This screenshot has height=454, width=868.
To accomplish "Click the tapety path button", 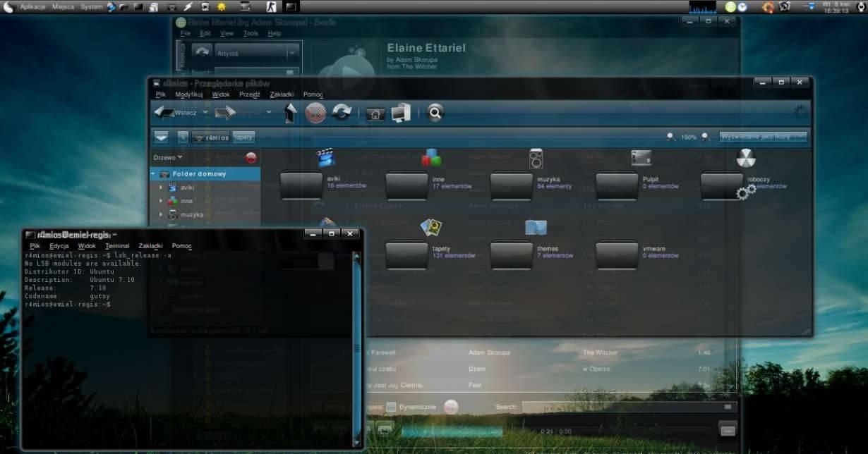I will (244, 137).
